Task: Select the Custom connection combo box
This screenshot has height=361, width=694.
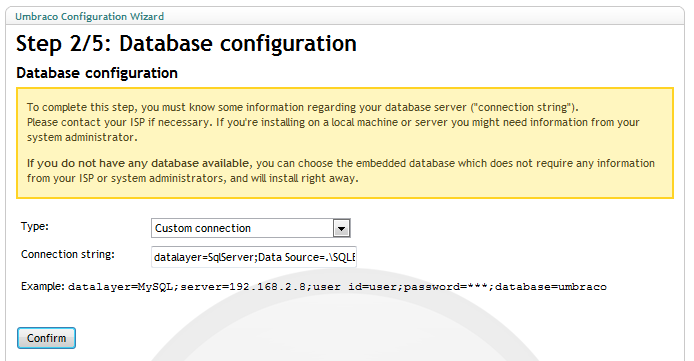Action: pos(251,228)
